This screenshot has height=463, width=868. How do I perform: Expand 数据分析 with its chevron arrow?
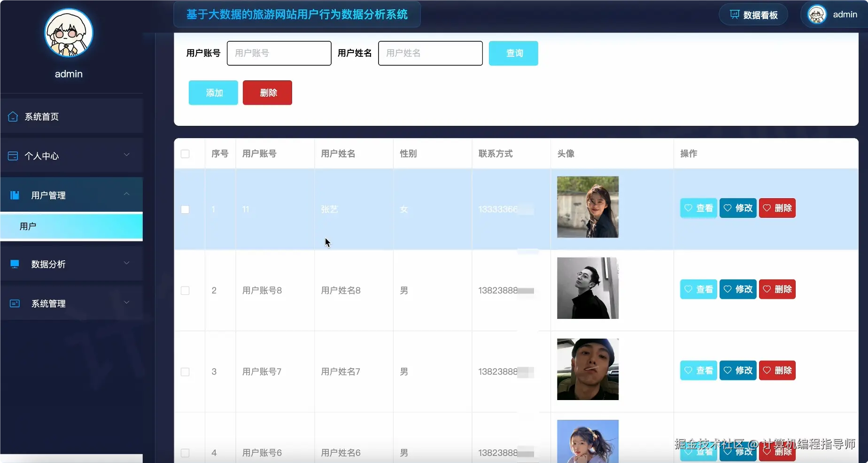pyautogui.click(x=126, y=263)
